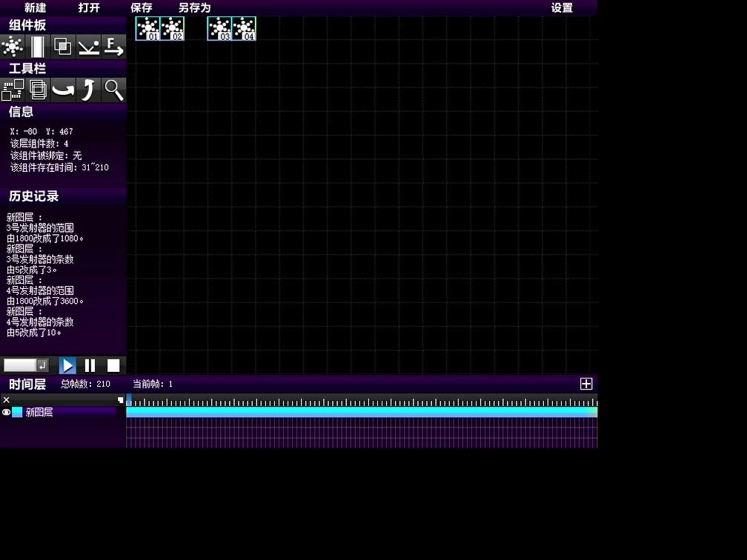Select the overlapping squares mask component
Viewport: 747px width, 560px height.
(x=63, y=47)
